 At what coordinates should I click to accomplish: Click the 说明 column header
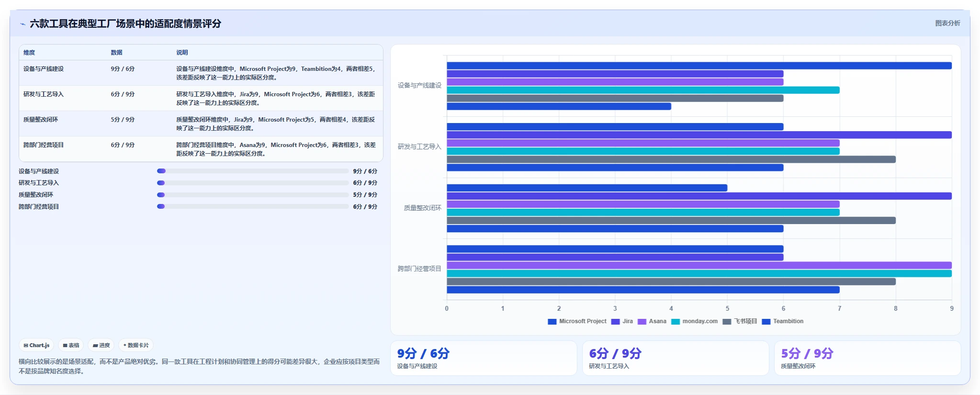(x=182, y=53)
